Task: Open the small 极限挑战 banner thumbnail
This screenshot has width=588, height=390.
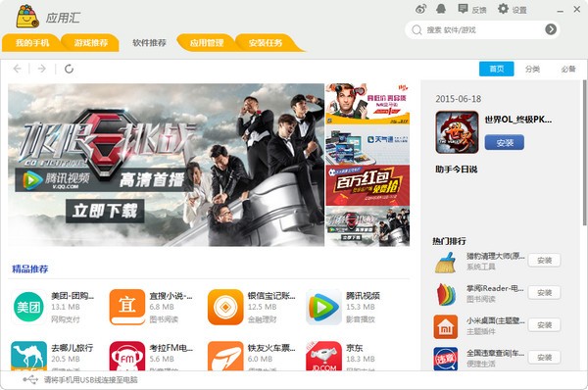Action: pyautogui.click(x=367, y=226)
